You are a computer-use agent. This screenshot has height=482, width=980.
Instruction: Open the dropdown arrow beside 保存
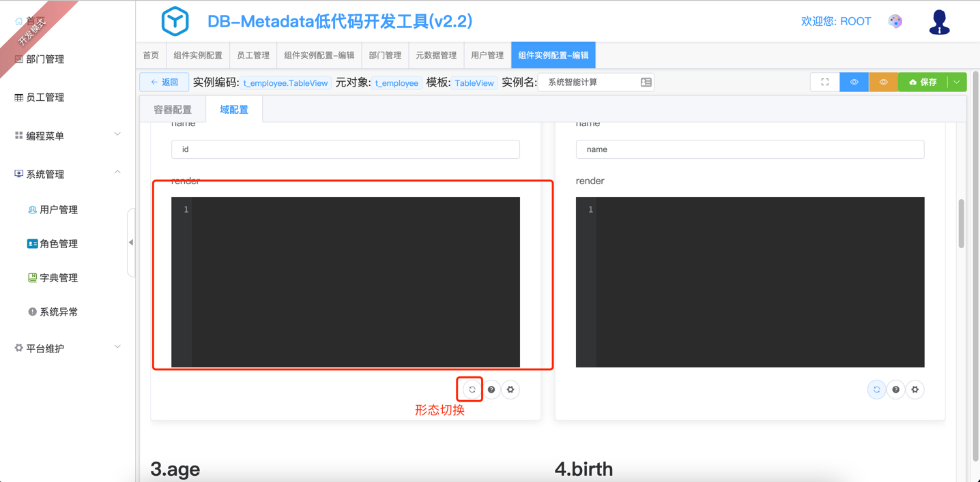point(957,82)
